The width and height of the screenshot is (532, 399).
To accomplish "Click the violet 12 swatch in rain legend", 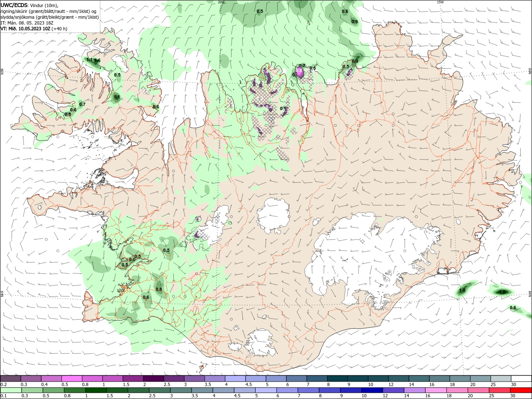I will (x=394, y=390).
